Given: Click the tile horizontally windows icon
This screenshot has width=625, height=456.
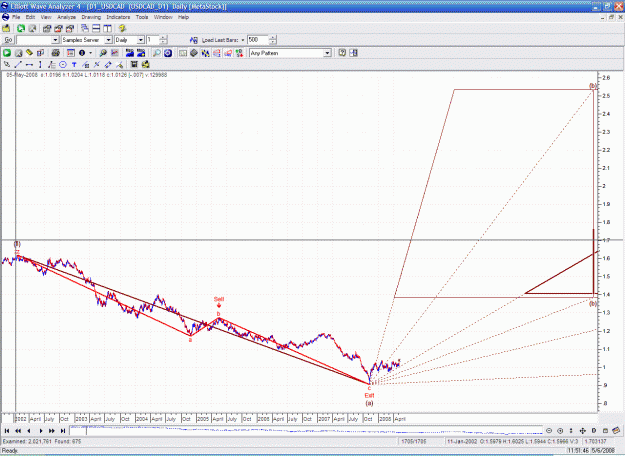Looking at the screenshot, I should coord(96,28).
